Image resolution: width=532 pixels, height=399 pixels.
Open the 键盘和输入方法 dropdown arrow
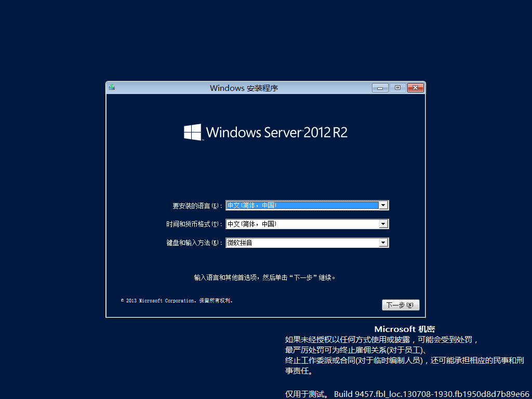(x=383, y=243)
